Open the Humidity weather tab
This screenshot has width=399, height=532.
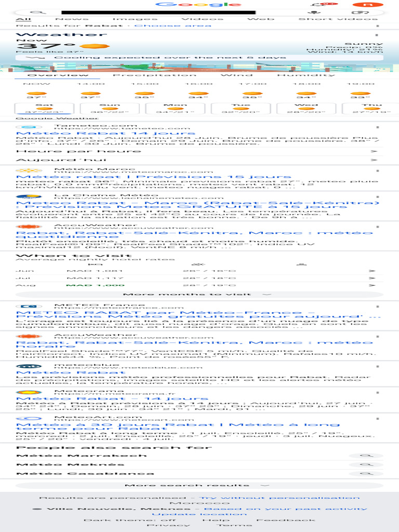[306, 75]
